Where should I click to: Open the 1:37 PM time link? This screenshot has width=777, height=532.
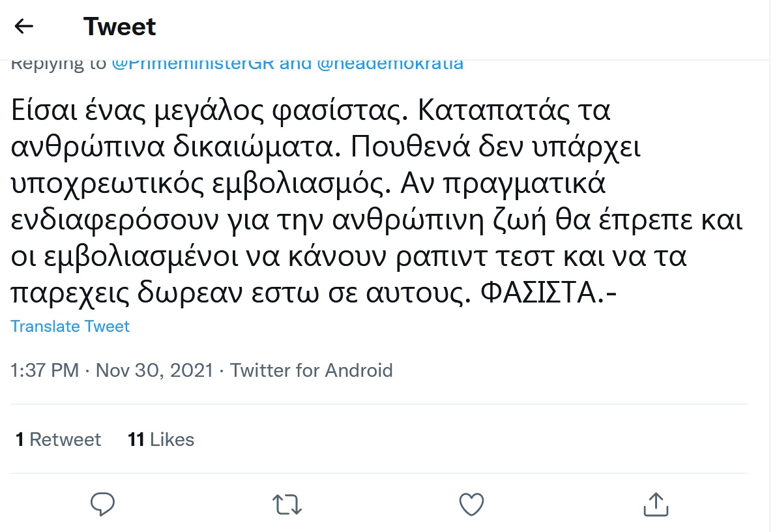click(45, 371)
